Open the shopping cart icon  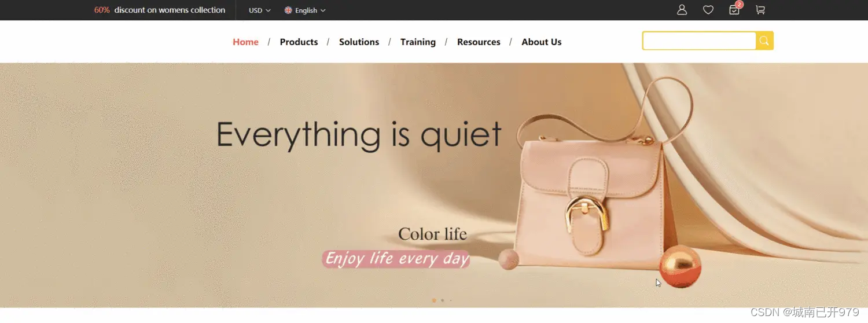point(760,10)
